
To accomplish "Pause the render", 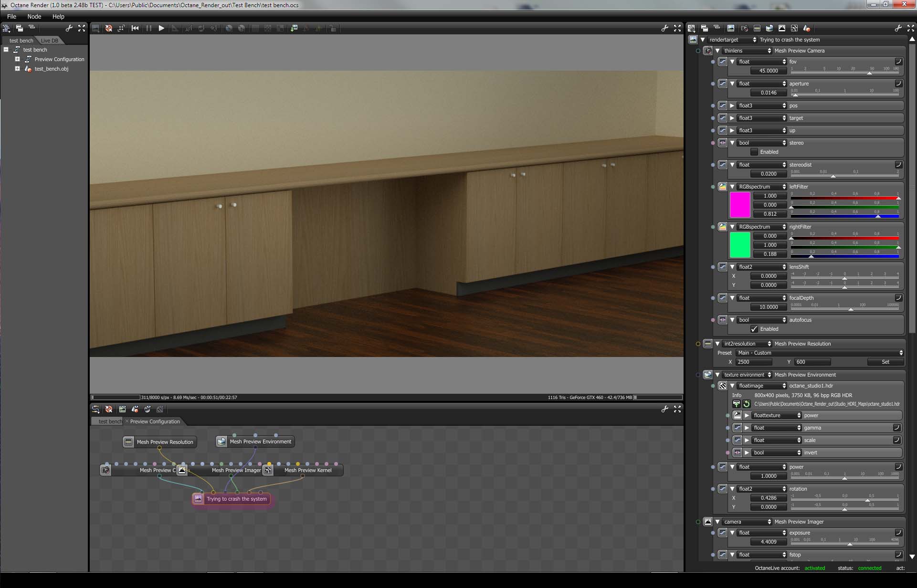I will (148, 28).
